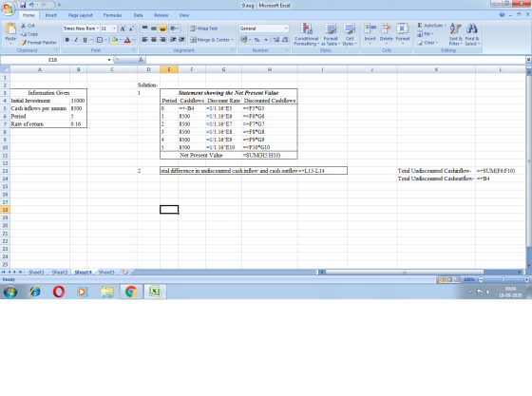The height and width of the screenshot is (396, 532).
Task: Open the Sheet2 worksheet tab
Action: tap(60, 273)
